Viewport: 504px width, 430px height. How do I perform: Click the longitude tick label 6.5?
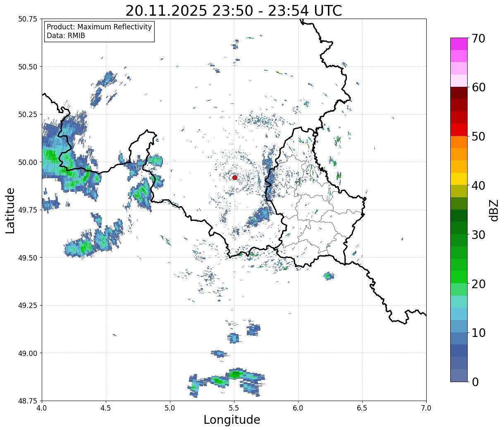coord(362,408)
